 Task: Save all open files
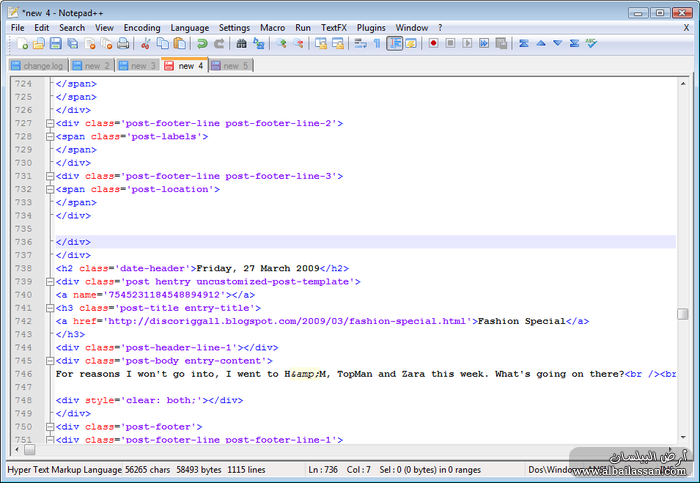(72, 43)
